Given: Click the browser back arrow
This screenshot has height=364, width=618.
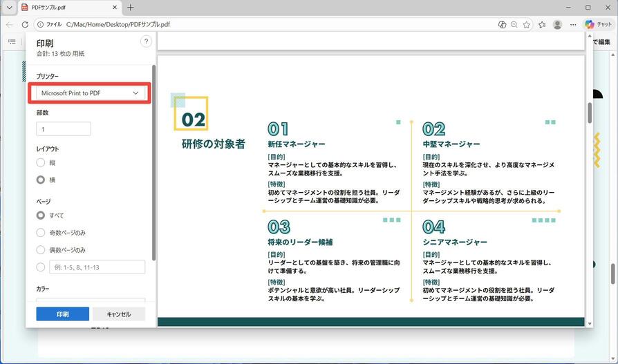Looking at the screenshot, I should tap(10, 24).
